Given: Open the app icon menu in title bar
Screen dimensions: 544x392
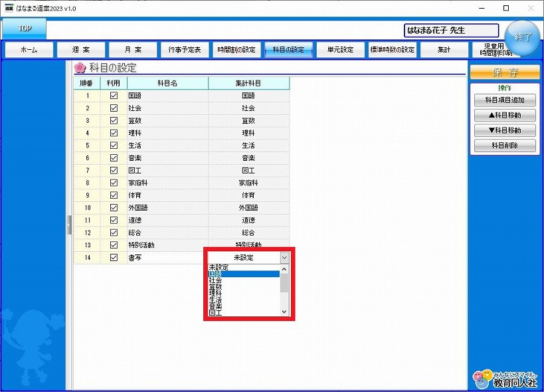Looking at the screenshot, I should click(9, 8).
